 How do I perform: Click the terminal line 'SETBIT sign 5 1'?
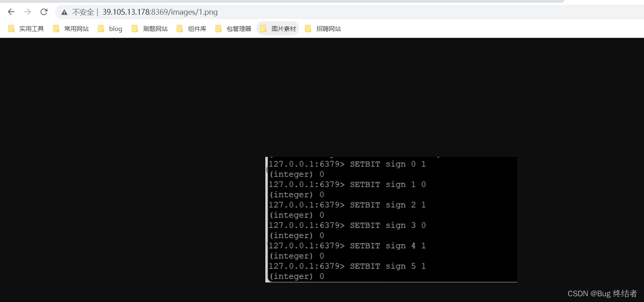(388, 266)
